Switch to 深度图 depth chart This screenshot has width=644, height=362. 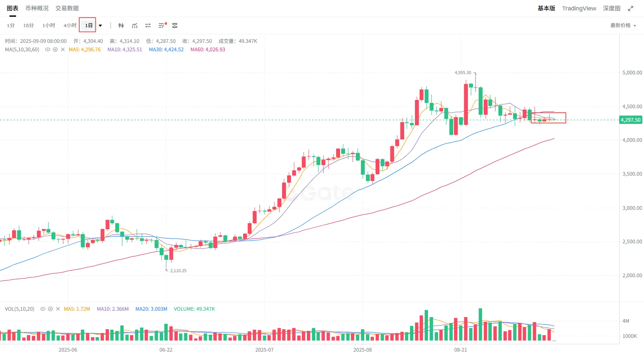point(611,8)
